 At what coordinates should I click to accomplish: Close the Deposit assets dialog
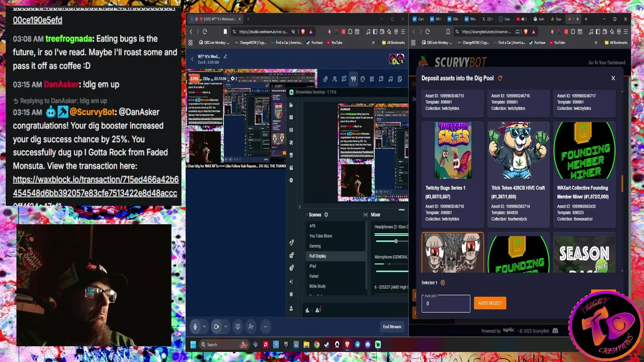[613, 78]
